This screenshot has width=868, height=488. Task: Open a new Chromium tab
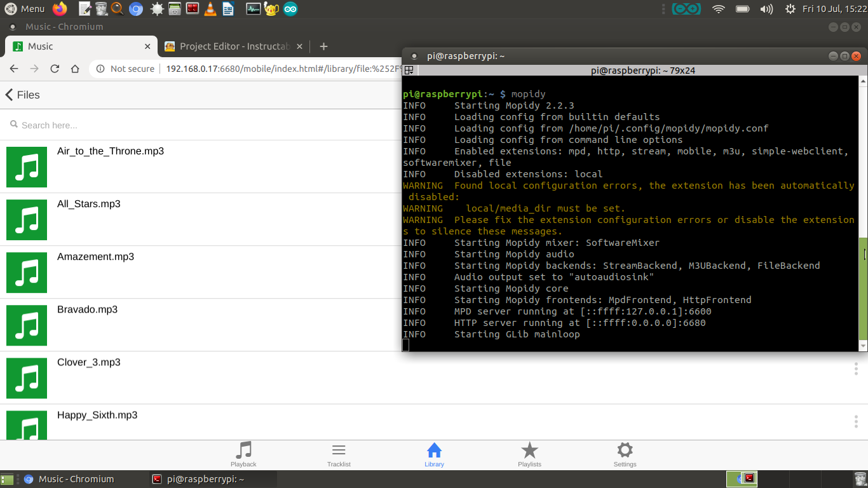[323, 46]
